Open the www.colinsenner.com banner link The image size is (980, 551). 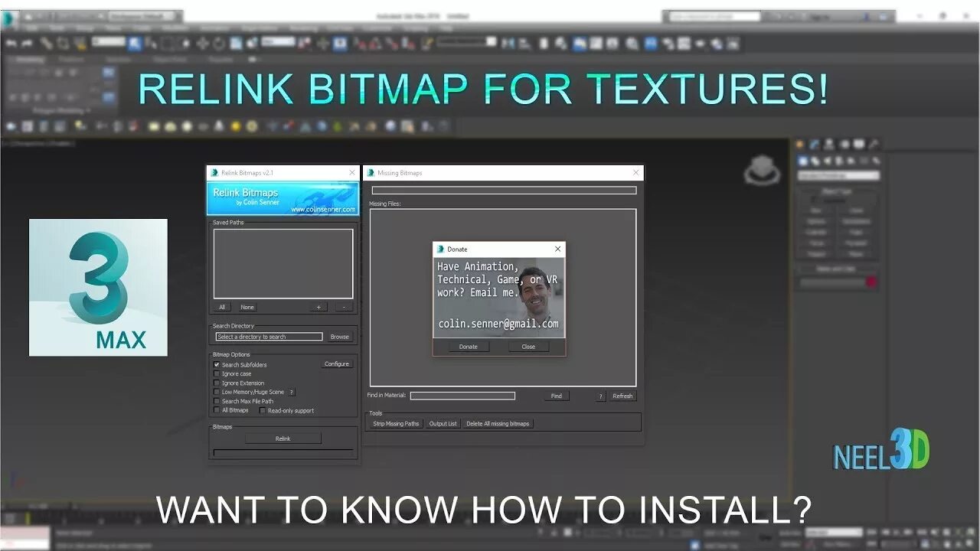point(322,210)
